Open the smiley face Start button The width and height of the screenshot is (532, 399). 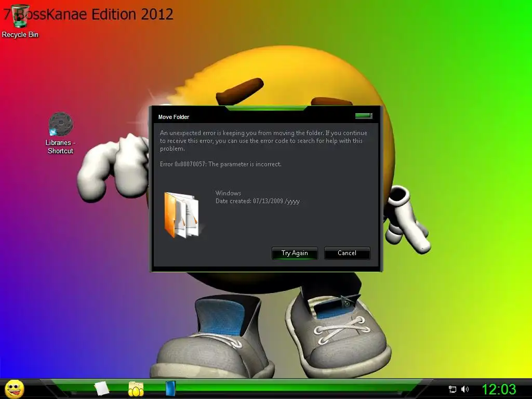[14, 389]
